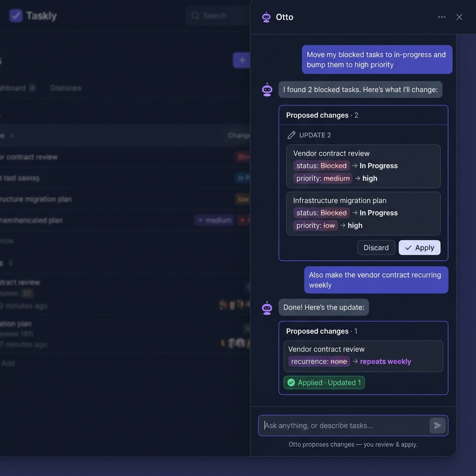This screenshot has height=476, width=476.
Task: Select the Infrastructure migration plan change card
Action: point(363,213)
